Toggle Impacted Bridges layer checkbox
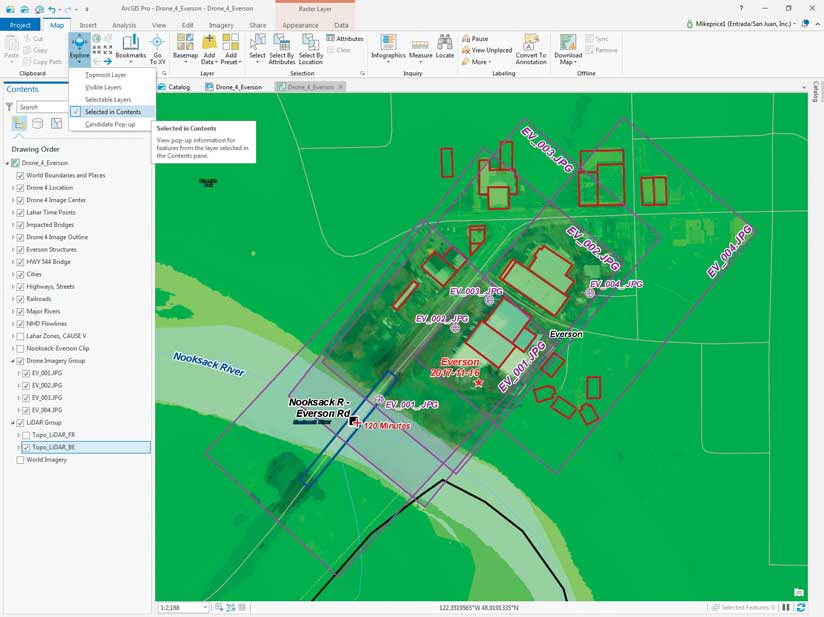824x617 pixels. point(20,225)
